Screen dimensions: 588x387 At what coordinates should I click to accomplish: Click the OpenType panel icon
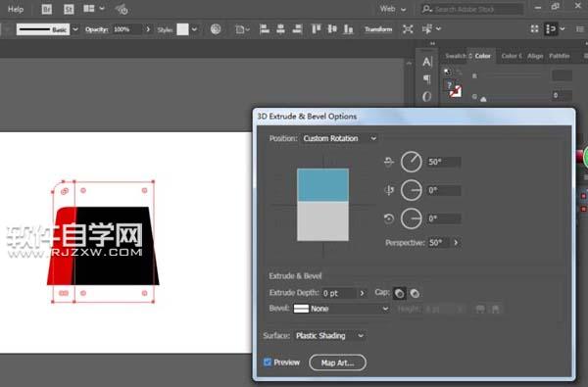(x=426, y=97)
